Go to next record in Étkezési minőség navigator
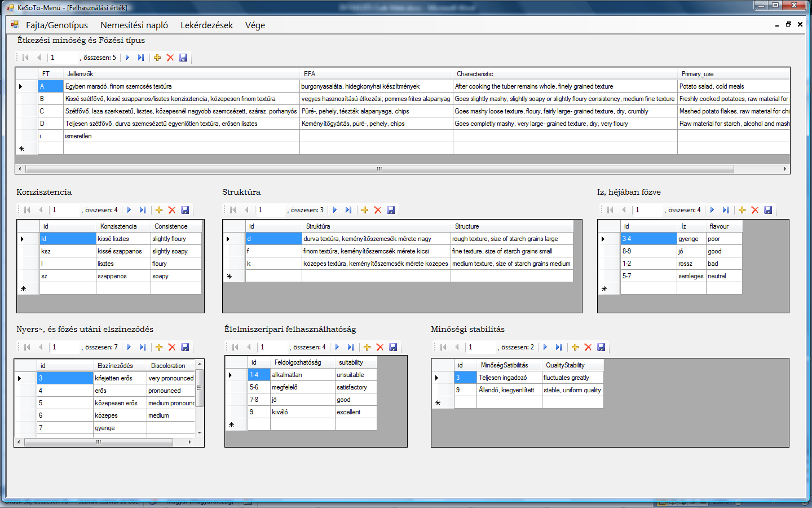Image resolution: width=812 pixels, height=508 pixels. coord(127,58)
